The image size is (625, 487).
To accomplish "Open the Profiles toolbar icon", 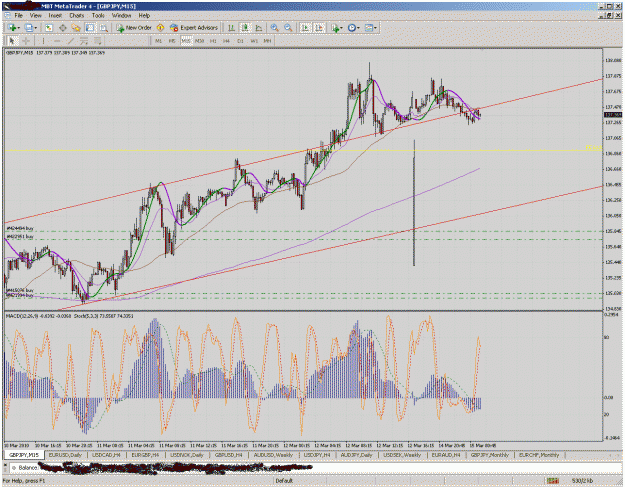I will coord(28,27).
